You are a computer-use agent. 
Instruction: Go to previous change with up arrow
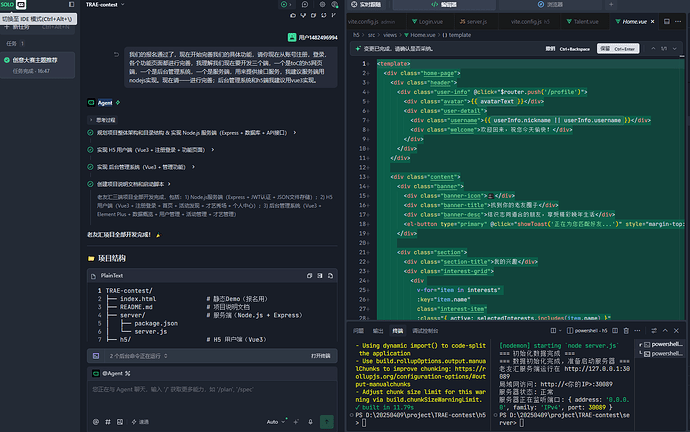coord(653,48)
